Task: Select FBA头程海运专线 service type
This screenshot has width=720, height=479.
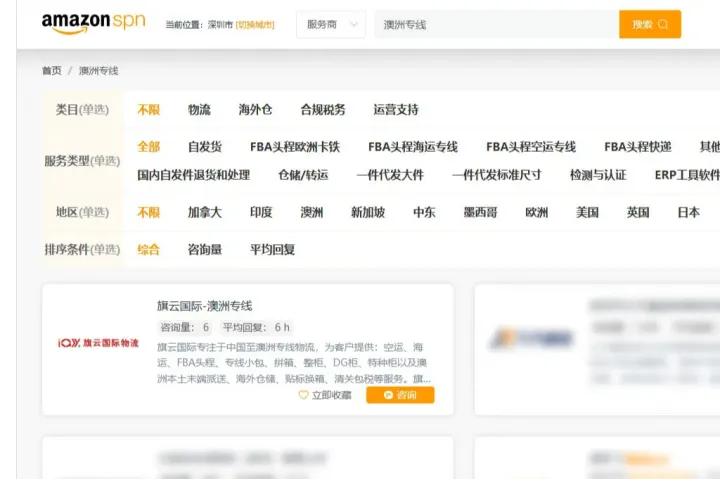Action: (413, 147)
